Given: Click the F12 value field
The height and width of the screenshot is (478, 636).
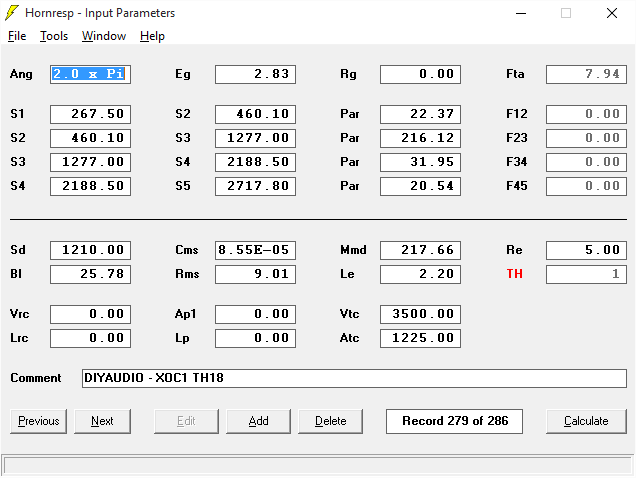Looking at the screenshot, I should 586,114.
